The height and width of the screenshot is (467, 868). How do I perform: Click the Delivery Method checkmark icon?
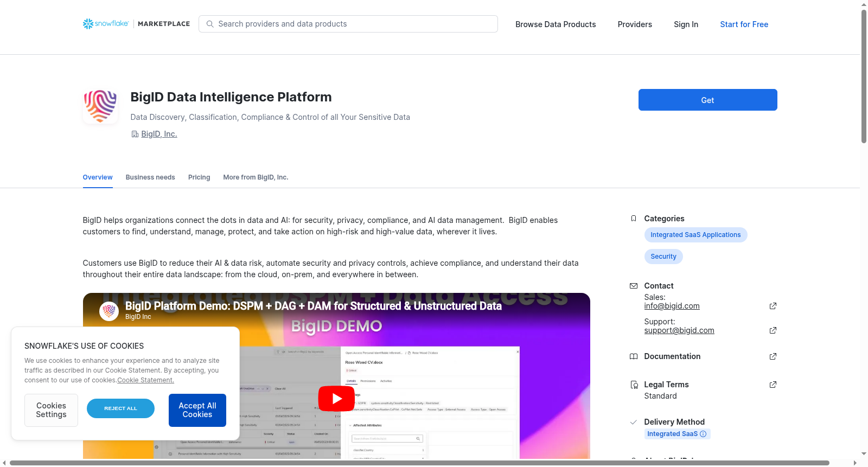tap(633, 422)
